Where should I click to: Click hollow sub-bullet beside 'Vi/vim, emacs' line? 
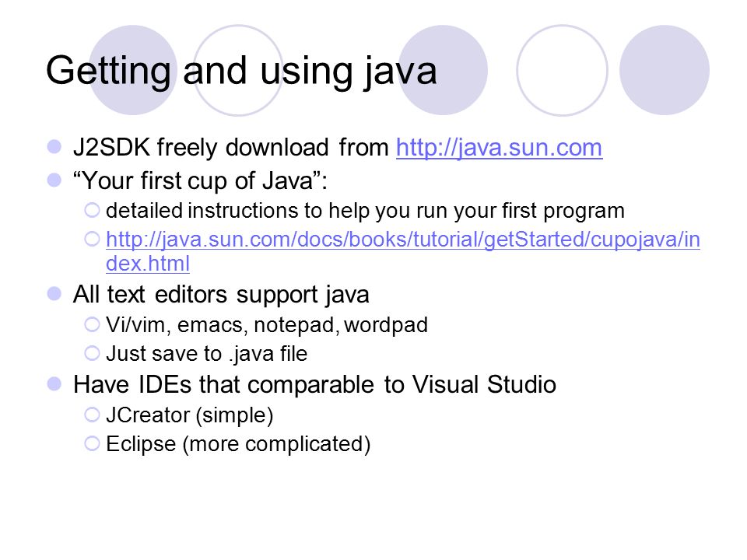point(92,325)
